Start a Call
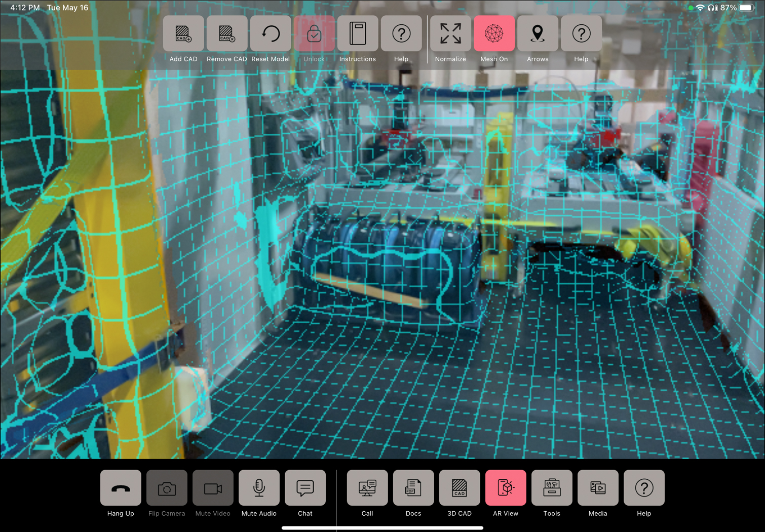This screenshot has width=765, height=532. coord(367,488)
